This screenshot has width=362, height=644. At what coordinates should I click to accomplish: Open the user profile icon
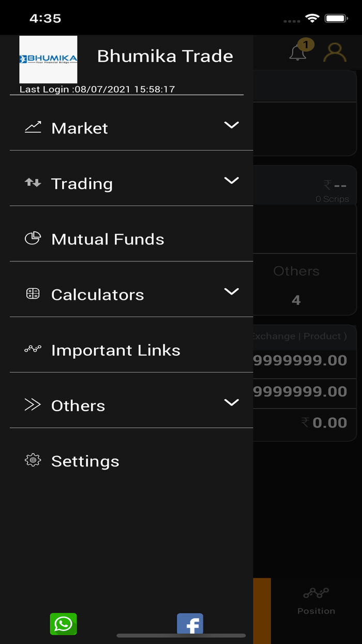[x=335, y=53]
